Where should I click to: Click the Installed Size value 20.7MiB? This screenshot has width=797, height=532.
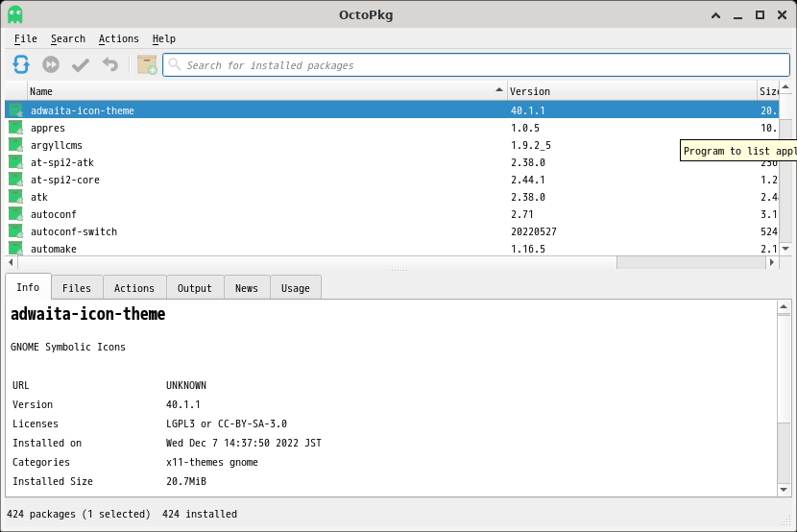(x=186, y=481)
